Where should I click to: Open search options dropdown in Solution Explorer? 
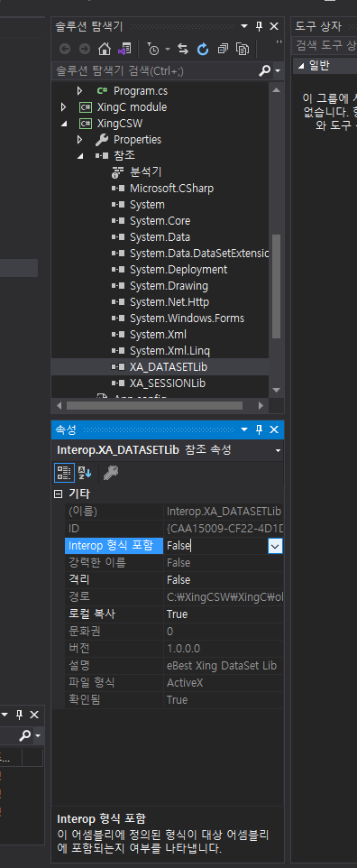(x=278, y=71)
